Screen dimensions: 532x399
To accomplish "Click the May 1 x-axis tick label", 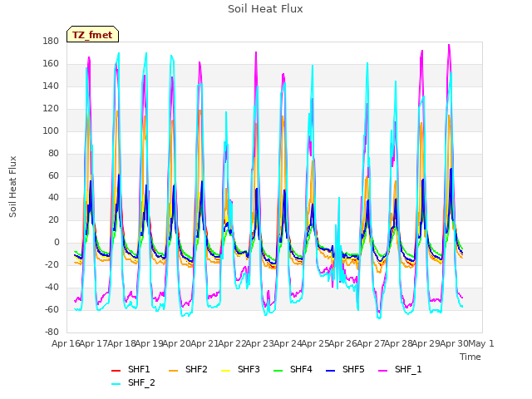I will (481, 343).
